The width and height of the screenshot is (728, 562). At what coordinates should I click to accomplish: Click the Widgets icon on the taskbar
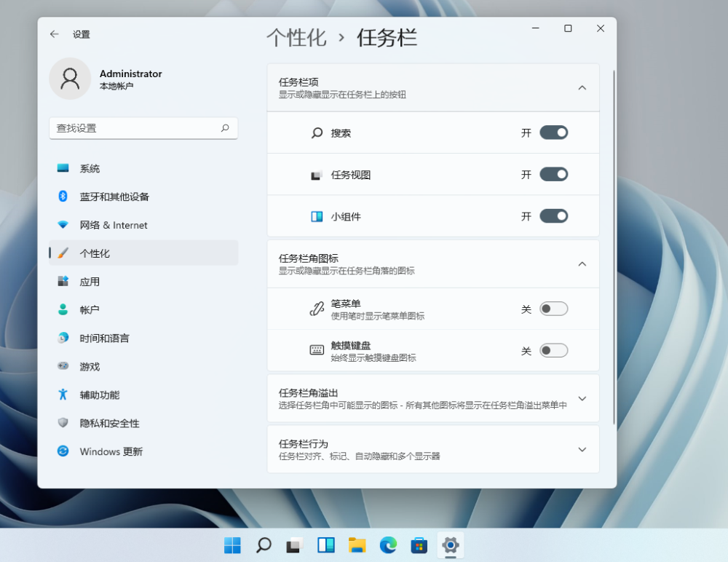[325, 545]
